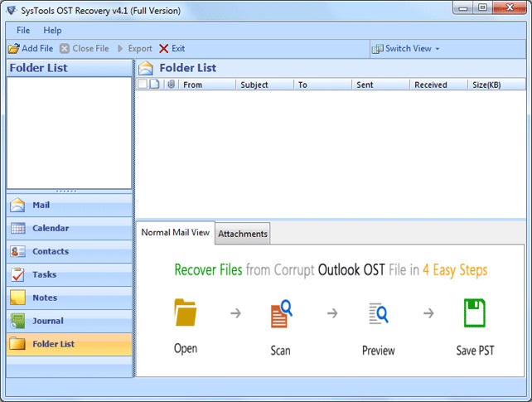Viewport: 532px width, 402px height.
Task: Click the sidebar splitter grip dots
Action: [66, 191]
